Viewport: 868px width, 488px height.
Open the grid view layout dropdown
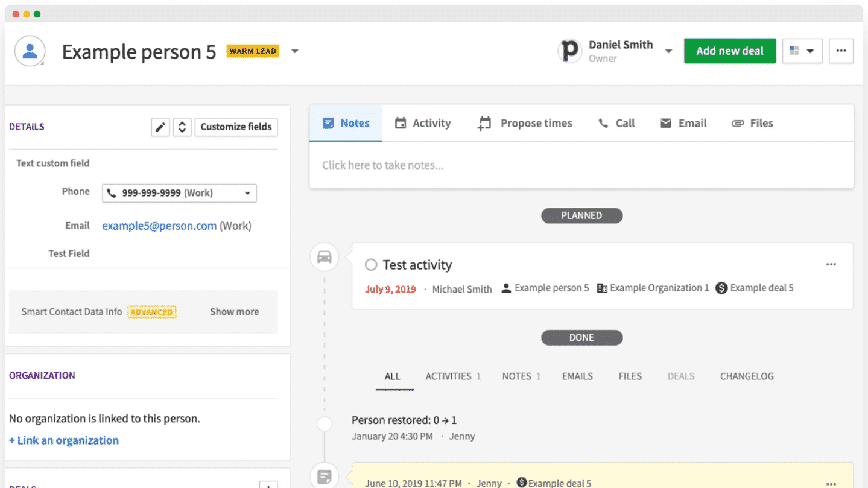[802, 51]
